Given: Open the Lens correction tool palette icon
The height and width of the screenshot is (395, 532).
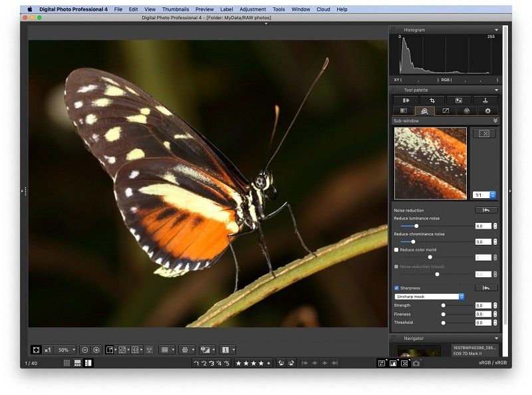Looking at the screenshot, I should 467,111.
